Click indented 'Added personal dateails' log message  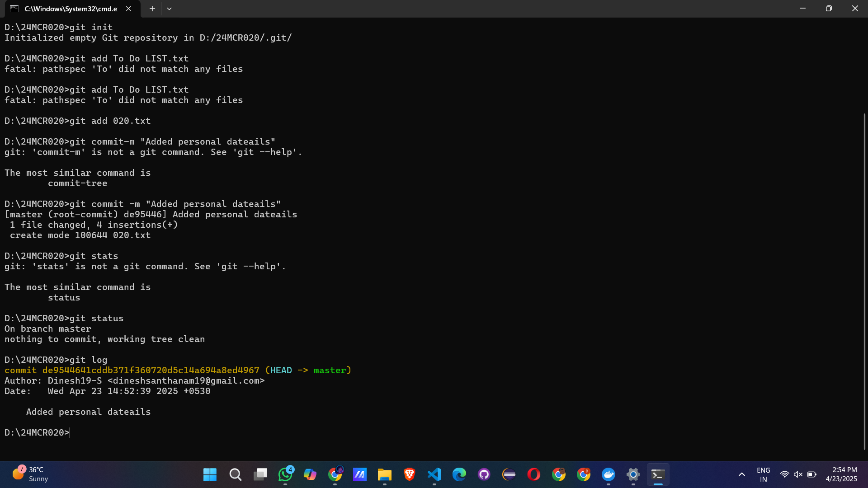[x=89, y=412]
